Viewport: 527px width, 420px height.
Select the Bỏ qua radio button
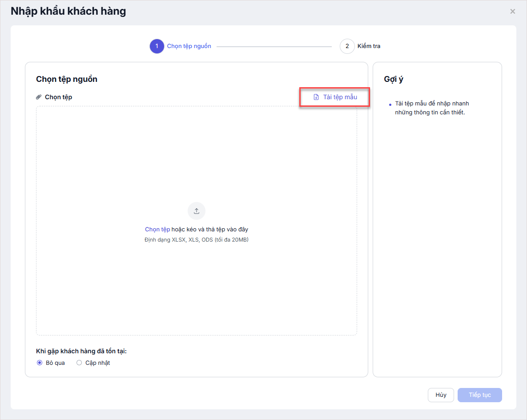pyautogui.click(x=40, y=363)
